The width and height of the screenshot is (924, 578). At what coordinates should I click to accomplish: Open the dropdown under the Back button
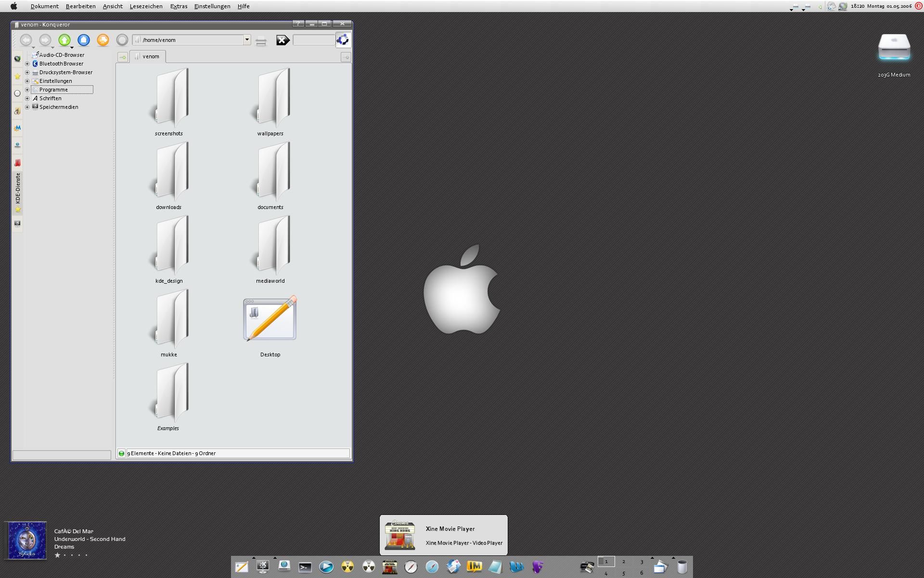pos(33,48)
